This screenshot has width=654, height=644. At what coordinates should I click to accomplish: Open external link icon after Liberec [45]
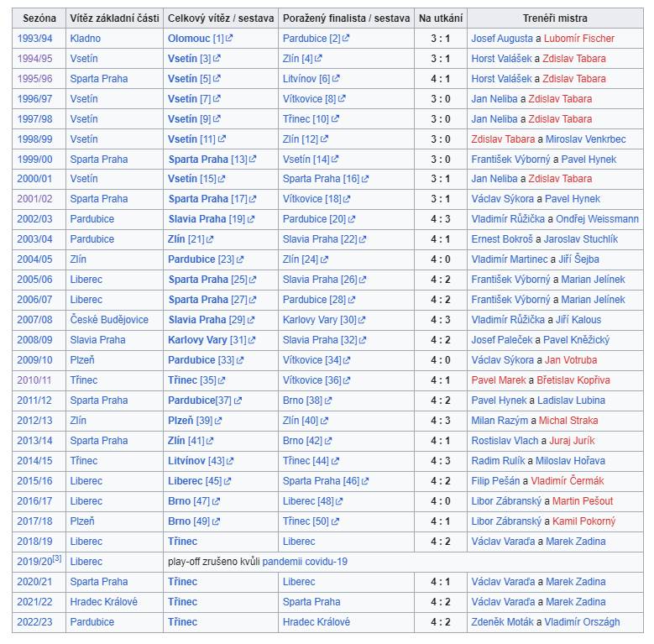(227, 481)
